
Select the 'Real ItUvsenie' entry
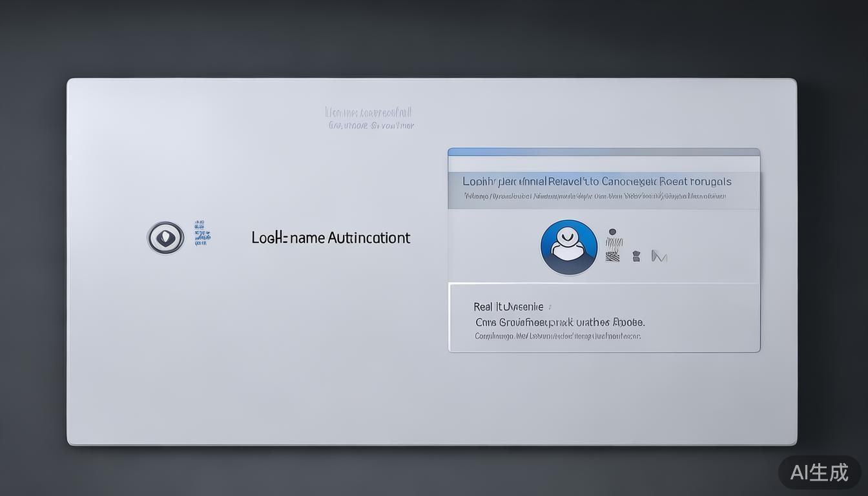(508, 307)
